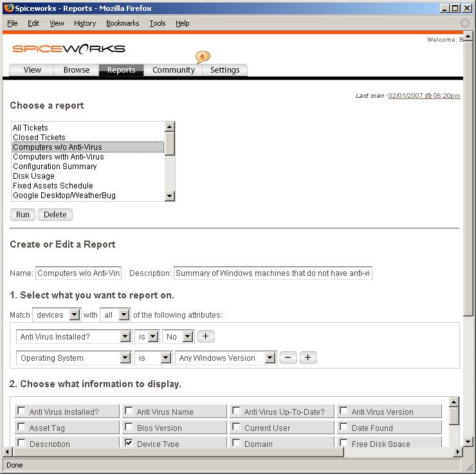Open the is operator dropdown for Anti Virus
476x474 pixels.
(147, 336)
